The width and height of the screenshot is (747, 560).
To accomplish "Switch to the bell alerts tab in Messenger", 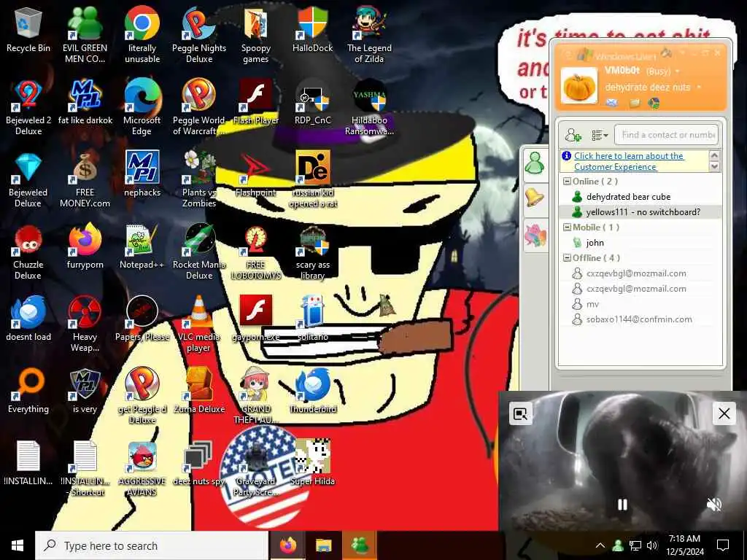I will (535, 197).
